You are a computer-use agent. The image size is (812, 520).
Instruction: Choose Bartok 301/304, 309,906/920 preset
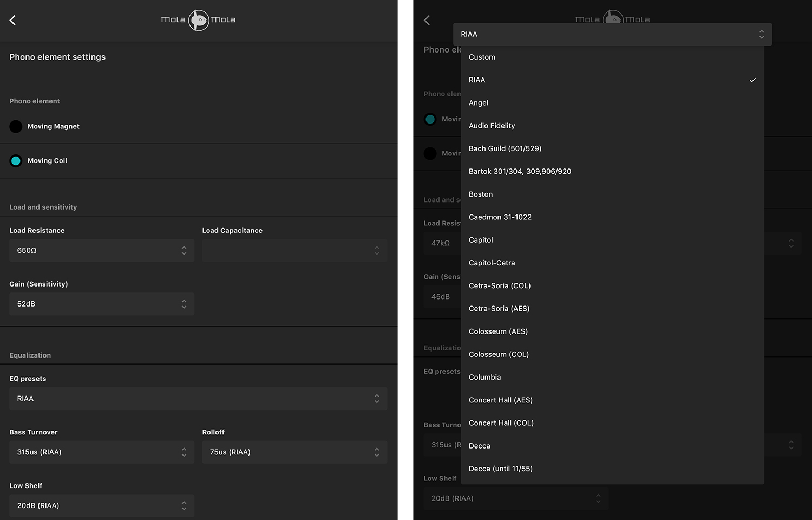tap(612, 171)
